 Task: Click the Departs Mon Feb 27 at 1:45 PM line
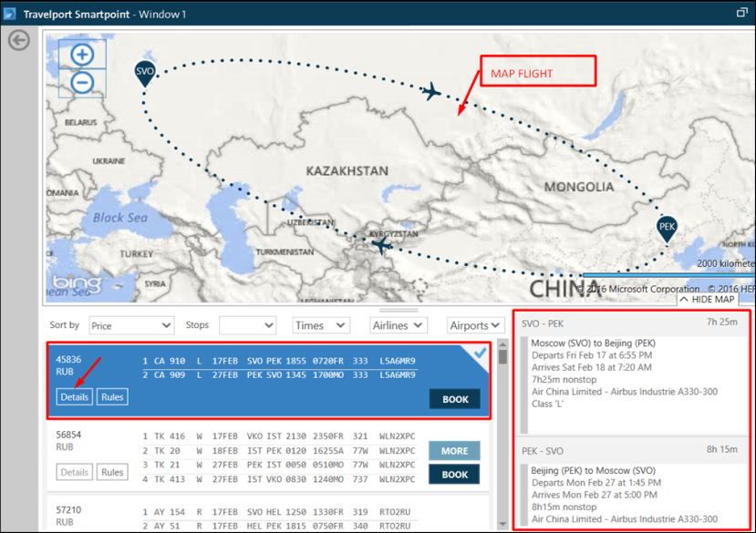coord(595,482)
